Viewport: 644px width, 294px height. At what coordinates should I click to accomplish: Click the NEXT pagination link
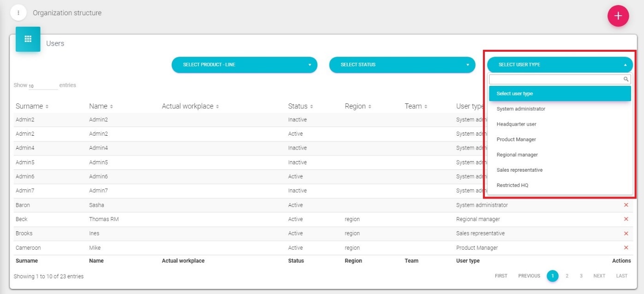[x=599, y=276]
